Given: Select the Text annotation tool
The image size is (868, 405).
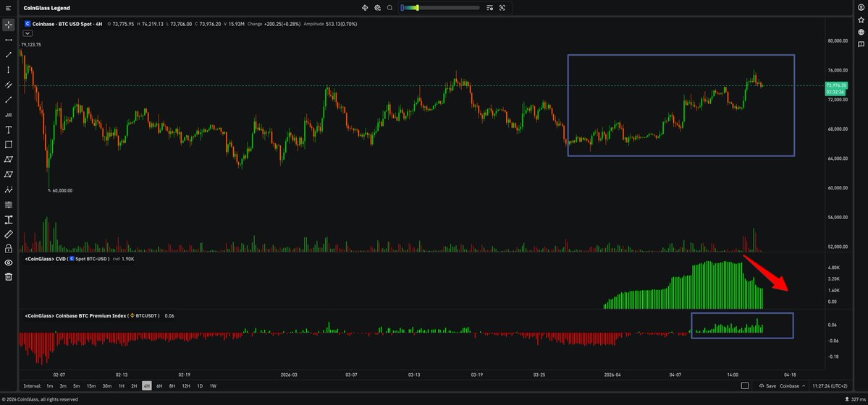Looking at the screenshot, I should tap(9, 129).
